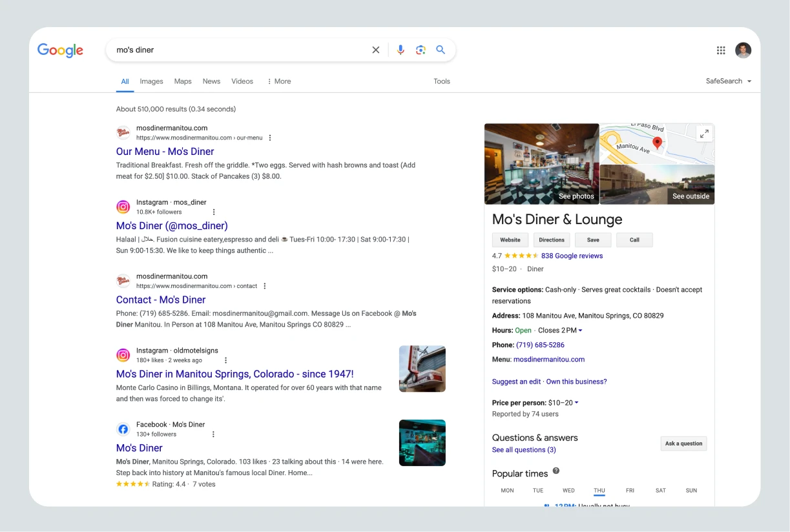The width and height of the screenshot is (790, 532).
Task: Open the map thumbnail of Manitou Ave
Action: coord(657,143)
